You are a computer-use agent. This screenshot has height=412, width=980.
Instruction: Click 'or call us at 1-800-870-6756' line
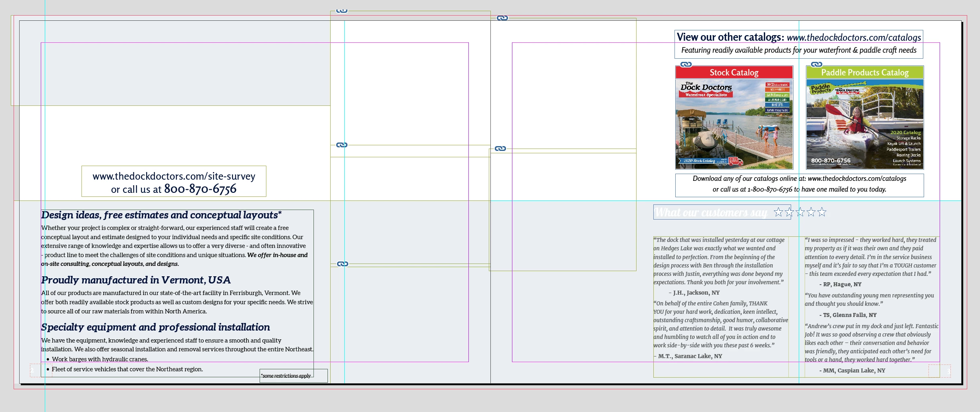[799, 189]
